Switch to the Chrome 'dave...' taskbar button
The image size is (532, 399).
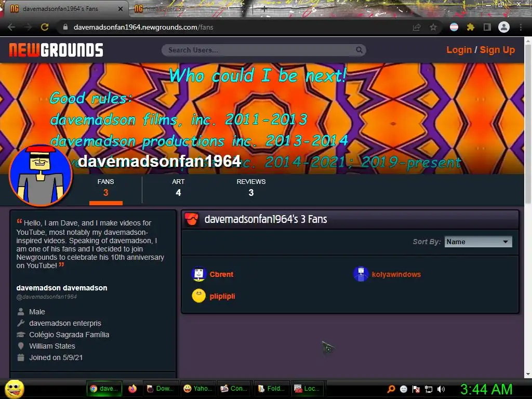[x=104, y=389]
